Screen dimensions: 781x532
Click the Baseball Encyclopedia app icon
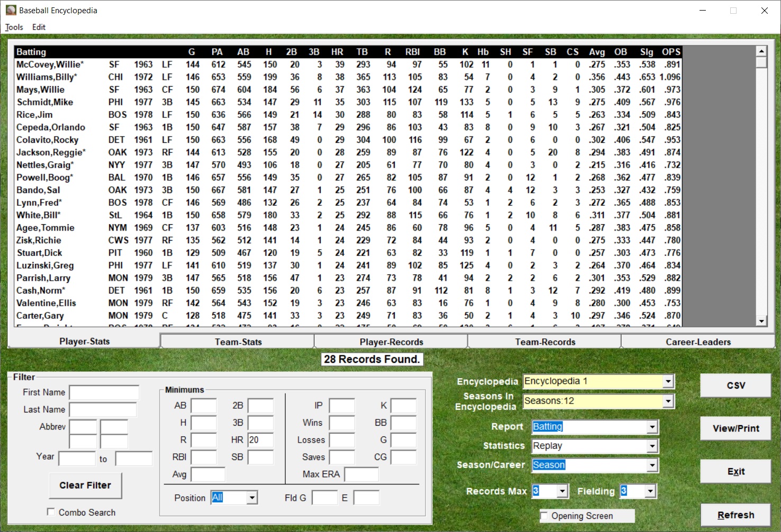[11, 10]
